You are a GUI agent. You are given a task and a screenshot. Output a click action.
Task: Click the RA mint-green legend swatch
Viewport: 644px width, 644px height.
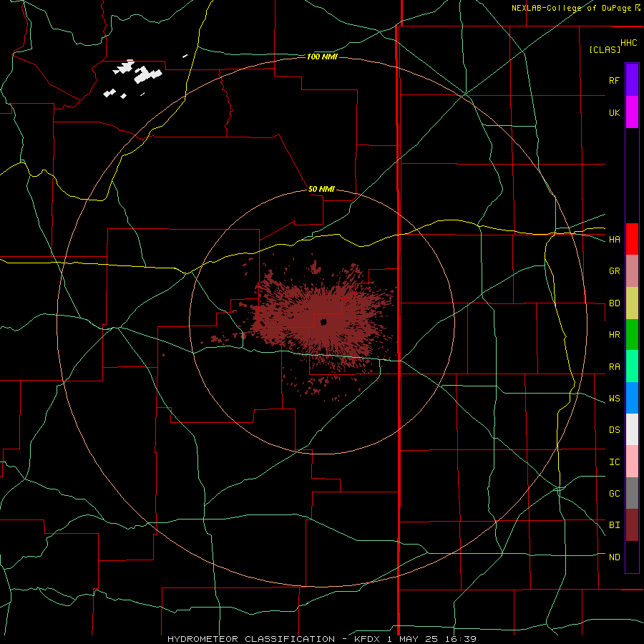point(632,366)
